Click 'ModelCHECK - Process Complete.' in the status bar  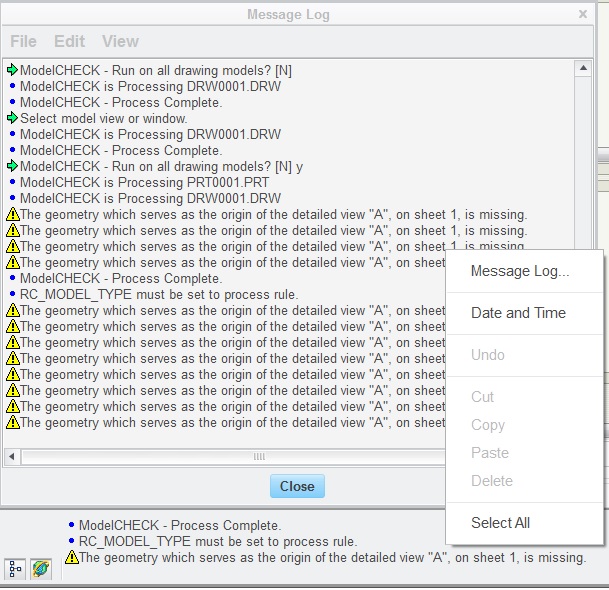pos(180,526)
